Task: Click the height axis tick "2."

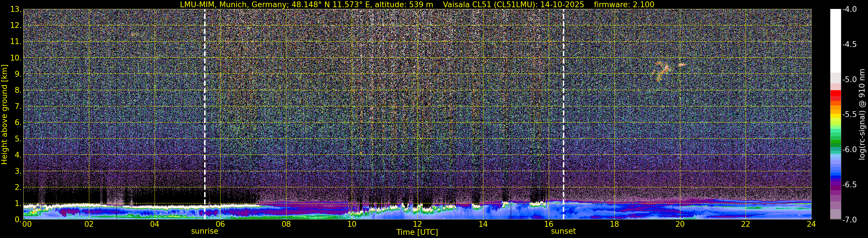Action: coord(18,187)
